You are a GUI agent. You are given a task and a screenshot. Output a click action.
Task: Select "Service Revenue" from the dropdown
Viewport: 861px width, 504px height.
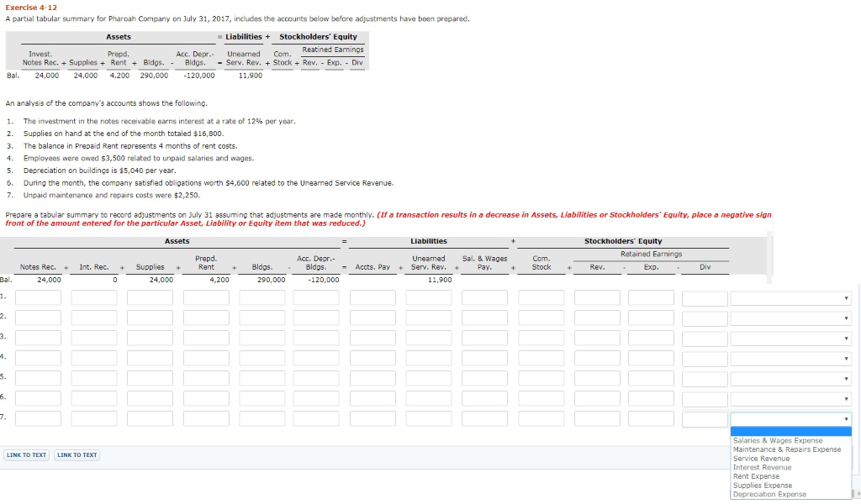pyautogui.click(x=759, y=458)
